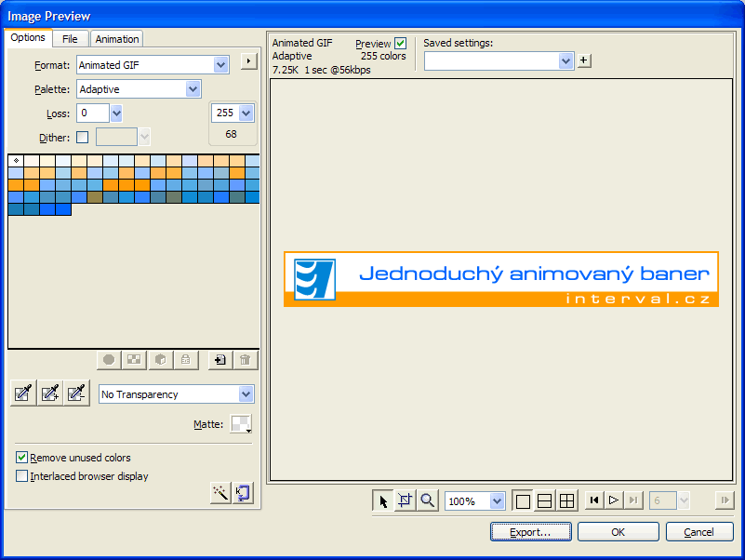745x560 pixels.
Task: Click the transparent color checkerboard palette button
Action: [x=134, y=360]
